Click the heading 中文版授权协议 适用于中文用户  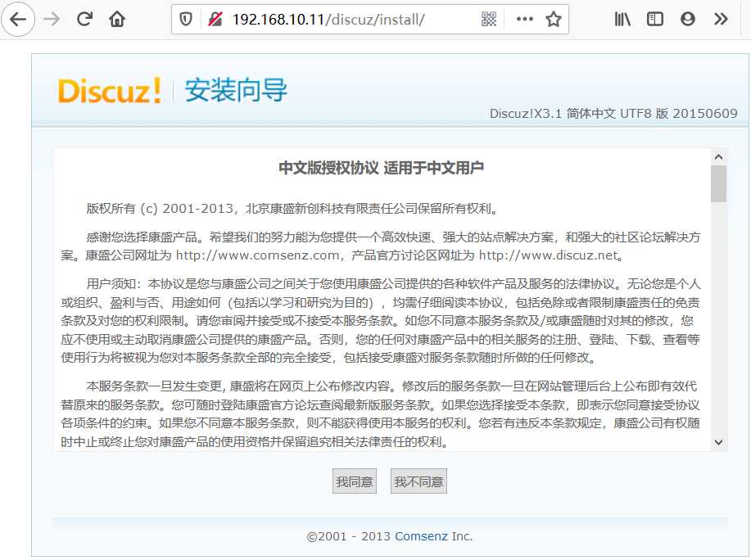(x=381, y=168)
